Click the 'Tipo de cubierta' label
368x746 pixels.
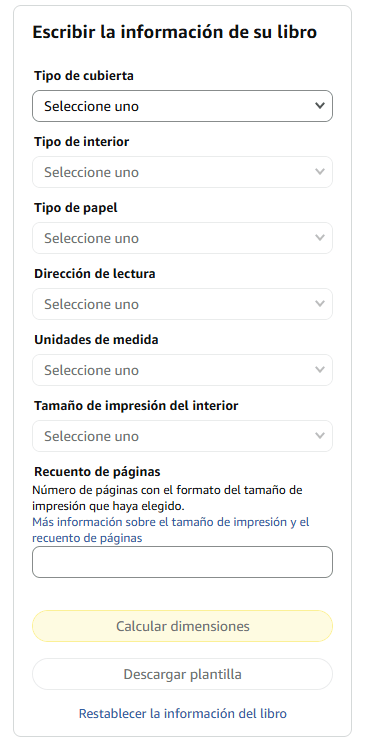[x=84, y=76]
